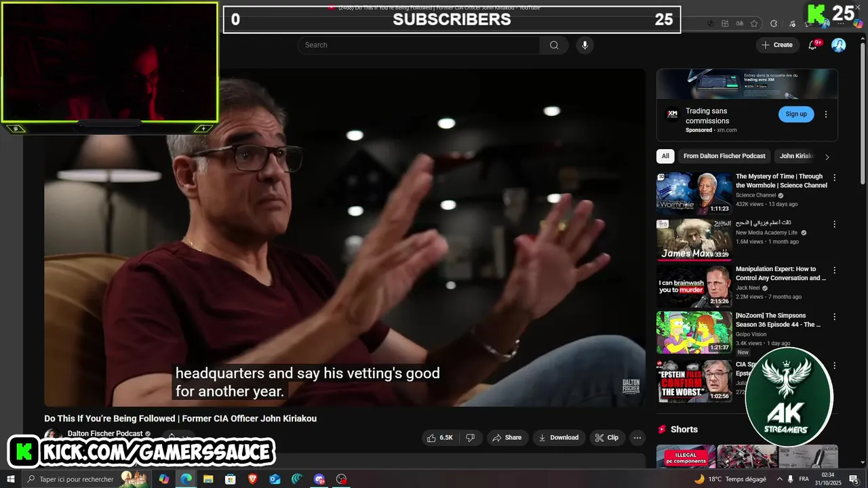
Task: Click the main video player to pause
Action: pos(344,237)
